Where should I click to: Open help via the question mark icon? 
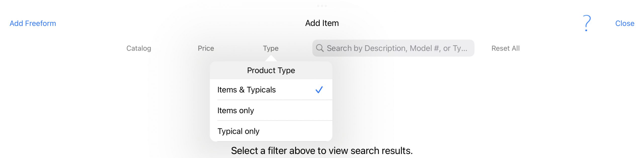point(587,23)
